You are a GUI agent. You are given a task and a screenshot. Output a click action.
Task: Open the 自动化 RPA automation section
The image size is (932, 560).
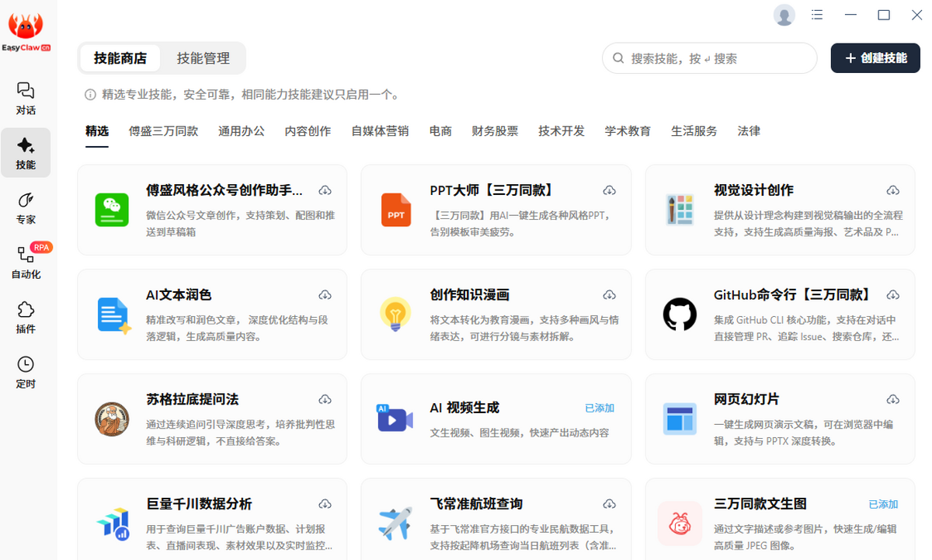[x=26, y=262]
